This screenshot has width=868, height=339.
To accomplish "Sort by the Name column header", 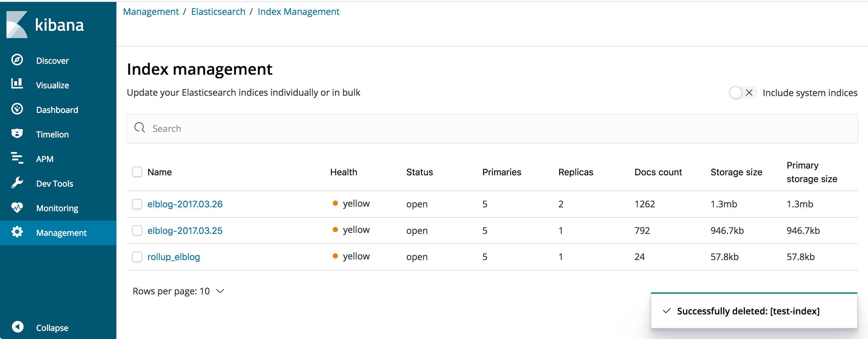I will pos(160,172).
